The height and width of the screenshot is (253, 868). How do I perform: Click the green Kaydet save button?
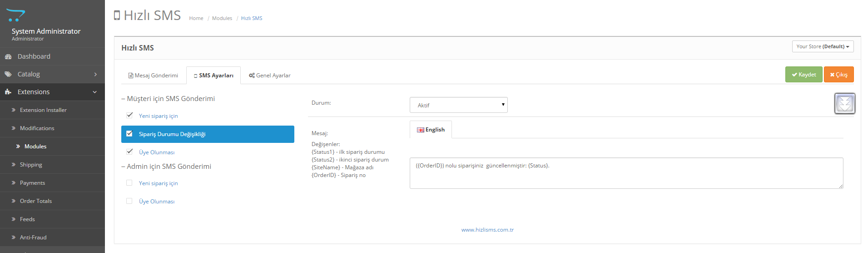pos(804,75)
